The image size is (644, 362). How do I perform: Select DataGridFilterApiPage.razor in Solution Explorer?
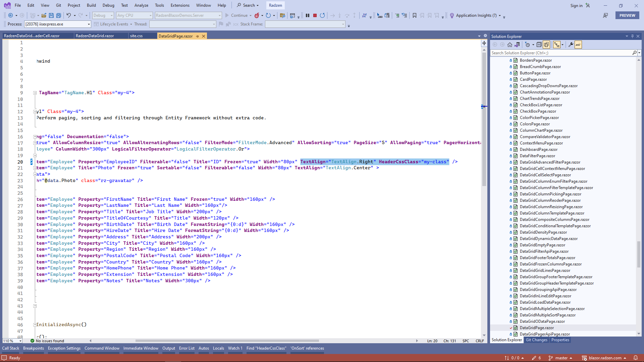[544, 251]
